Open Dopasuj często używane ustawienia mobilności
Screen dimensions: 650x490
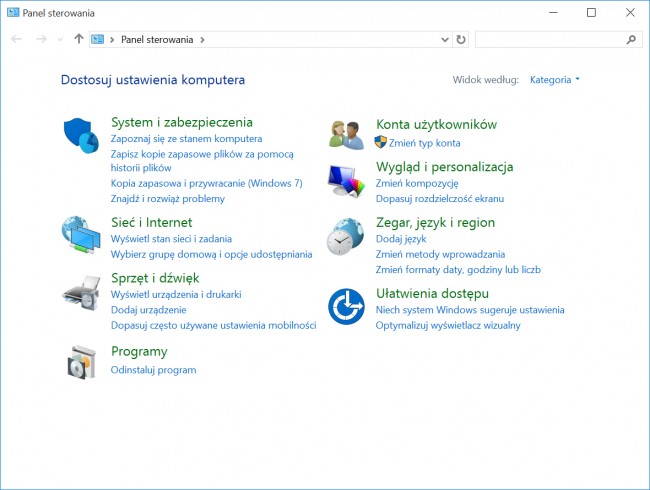tap(213, 325)
